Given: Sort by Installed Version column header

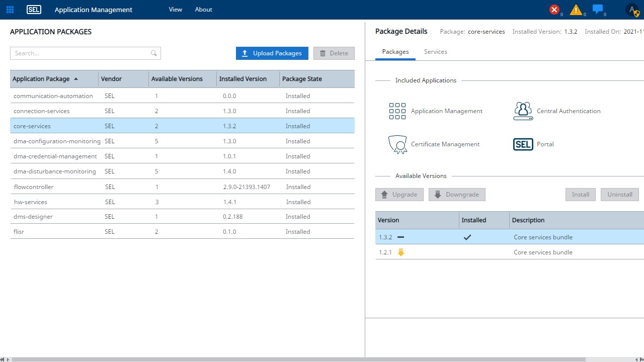Looking at the screenshot, I should tap(248, 79).
